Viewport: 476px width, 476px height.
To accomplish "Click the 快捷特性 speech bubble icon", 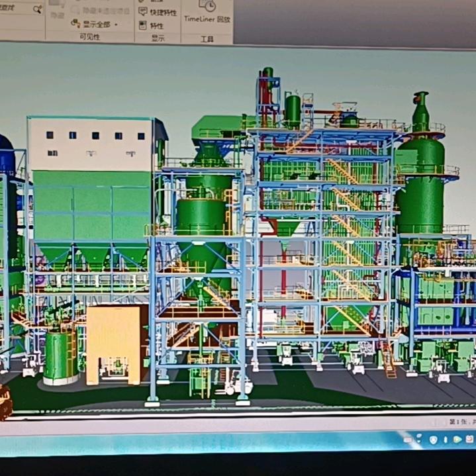I will 142,12.
